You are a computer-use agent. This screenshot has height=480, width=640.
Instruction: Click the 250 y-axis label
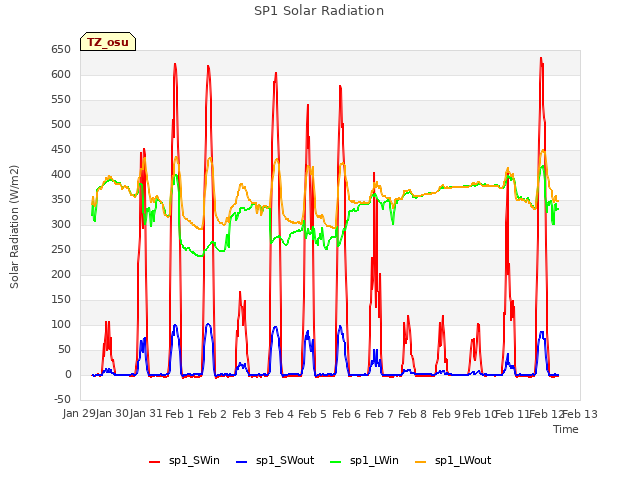pyautogui.click(x=61, y=249)
